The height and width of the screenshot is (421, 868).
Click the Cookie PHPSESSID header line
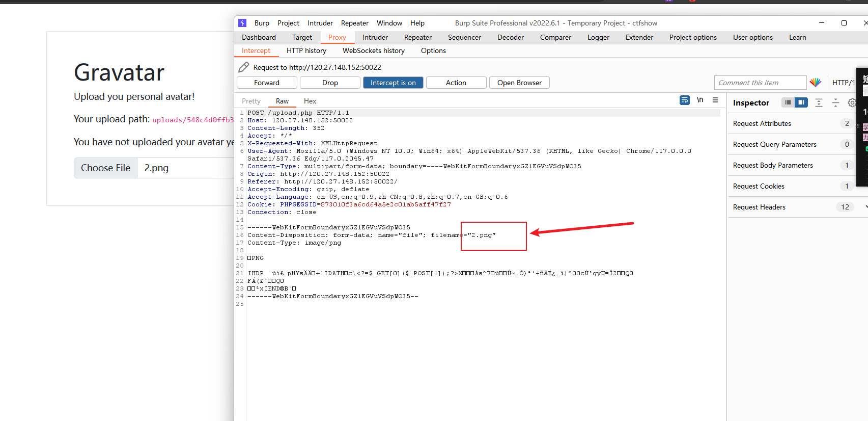pyautogui.click(x=349, y=204)
